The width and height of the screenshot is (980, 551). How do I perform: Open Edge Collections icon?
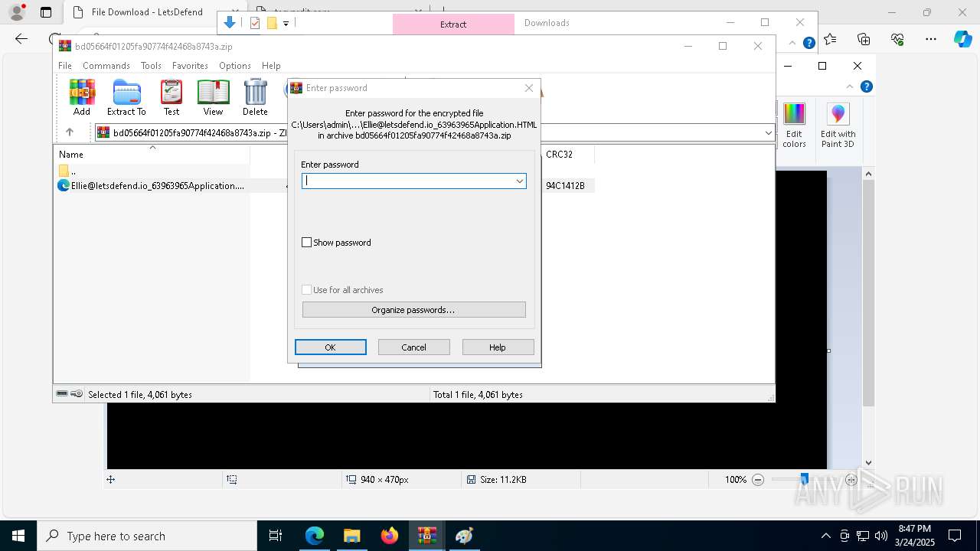pos(864,39)
